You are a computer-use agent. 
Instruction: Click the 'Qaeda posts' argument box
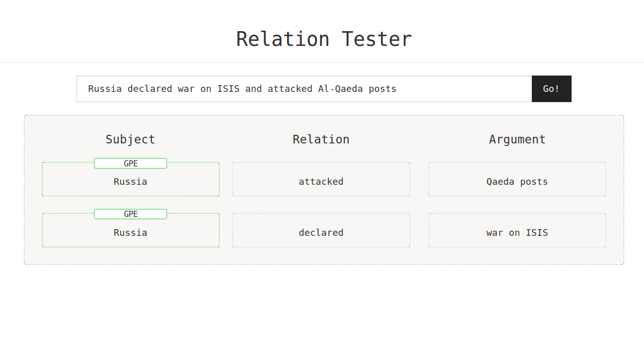click(x=517, y=179)
